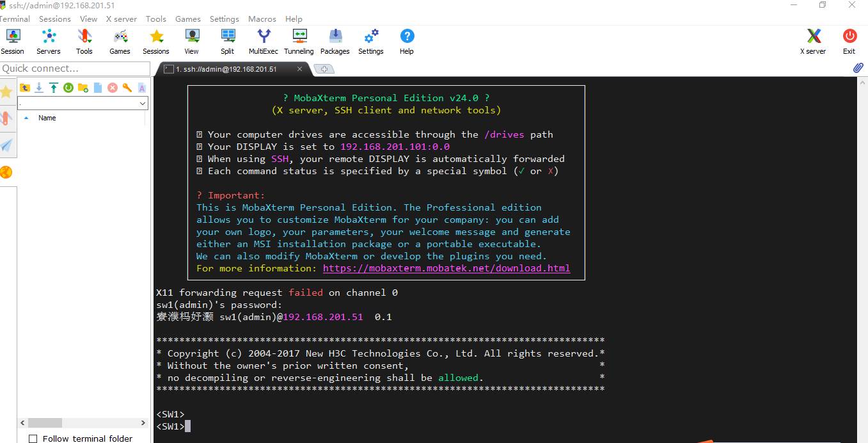The width and height of the screenshot is (868, 443).
Task: Open the Packages manager icon
Action: [335, 42]
